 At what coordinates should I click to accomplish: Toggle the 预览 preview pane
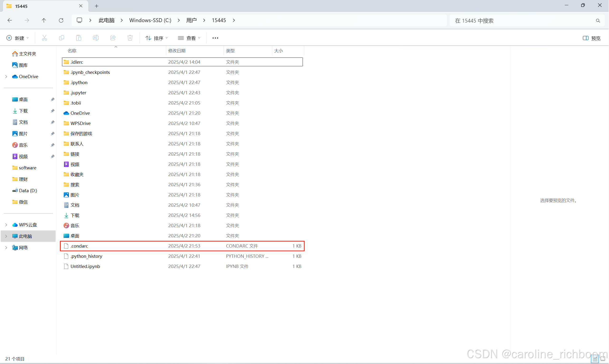pos(591,38)
